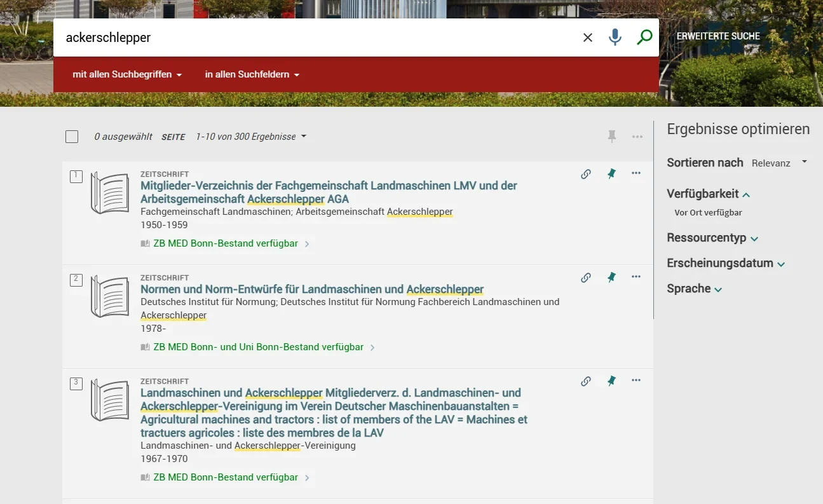Open the ellipsis menu in the results toolbar
The width and height of the screenshot is (823, 504).
tap(637, 136)
